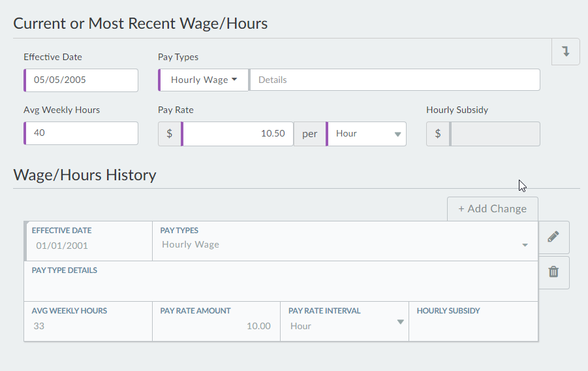Viewport: 588px width, 371px height.
Task: Click history Avg Weekly Hours value 33
Action: click(x=88, y=326)
